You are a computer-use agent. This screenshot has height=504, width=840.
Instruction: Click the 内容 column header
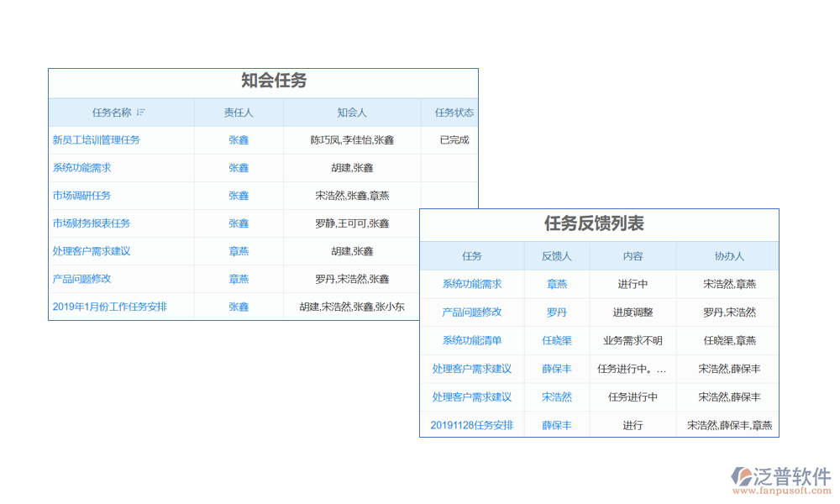[633, 256]
